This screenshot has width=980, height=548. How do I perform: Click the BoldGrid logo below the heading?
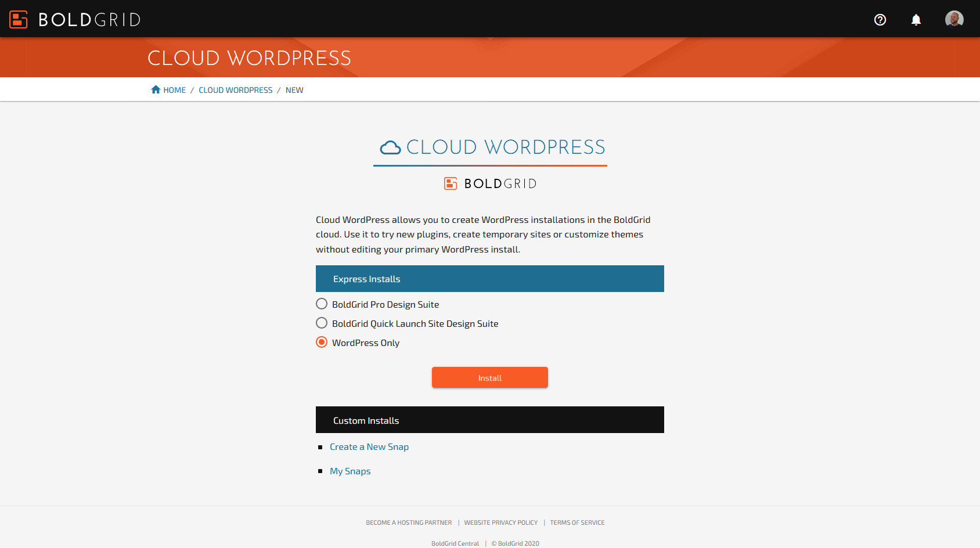490,183
